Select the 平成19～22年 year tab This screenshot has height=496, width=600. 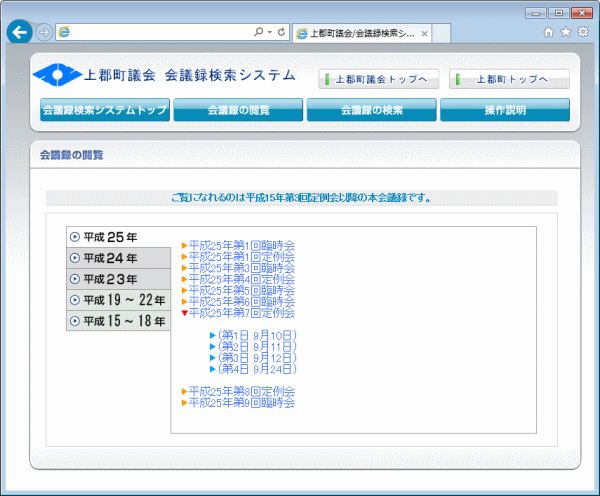click(119, 300)
